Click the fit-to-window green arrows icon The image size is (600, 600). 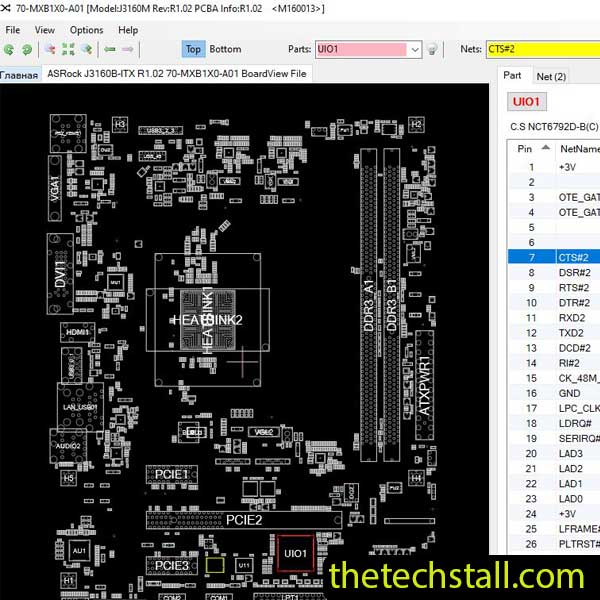[x=68, y=49]
